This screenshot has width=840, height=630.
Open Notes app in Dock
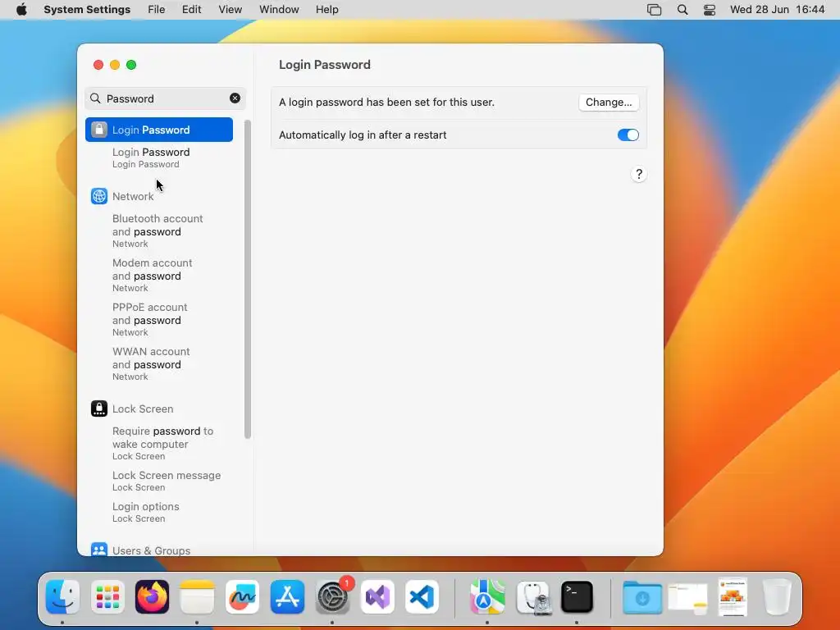coord(197,596)
